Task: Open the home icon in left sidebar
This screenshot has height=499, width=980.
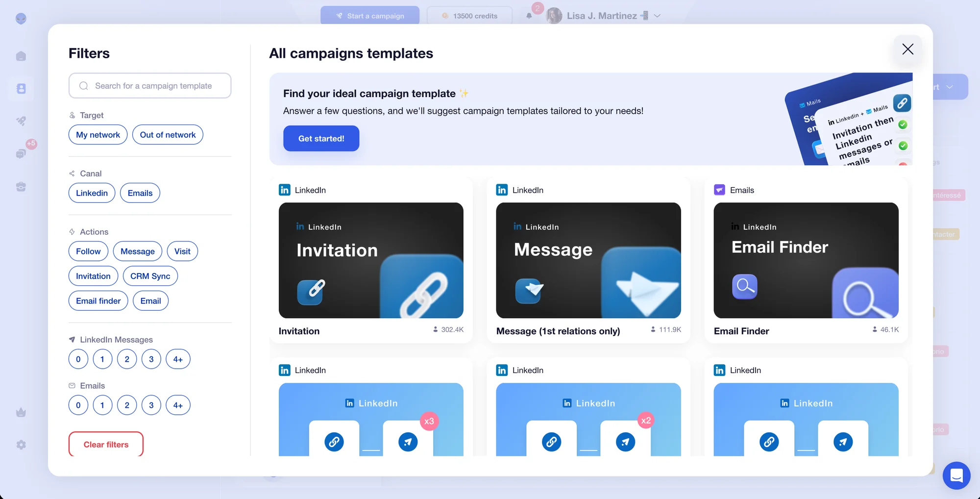Action: click(x=21, y=56)
